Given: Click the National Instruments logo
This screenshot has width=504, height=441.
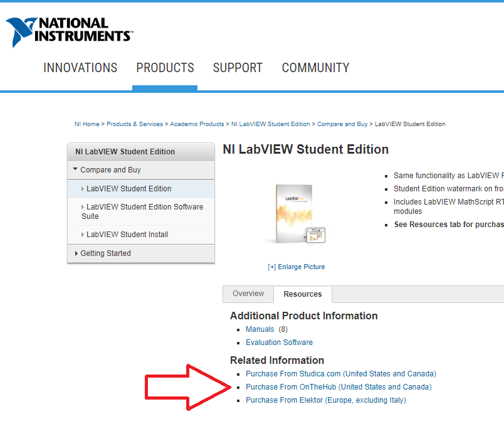Looking at the screenshot, I should pyautogui.click(x=69, y=33).
